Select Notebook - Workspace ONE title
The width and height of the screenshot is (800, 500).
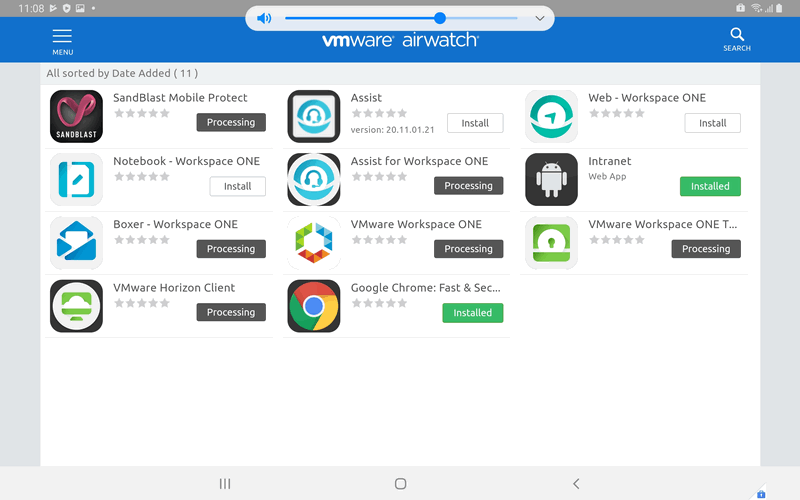[x=187, y=161]
